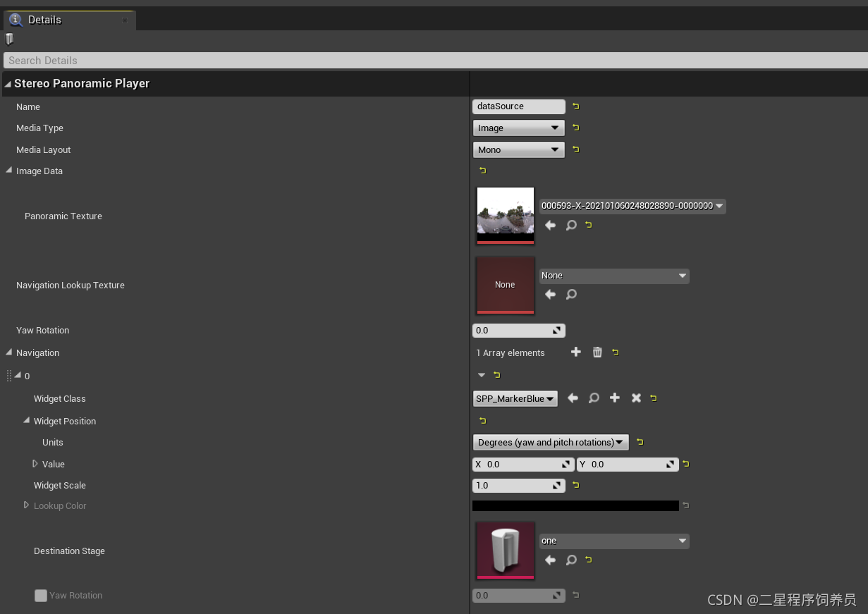The image size is (868, 614).
Task: Click the Panoramic Texture thumbnail
Action: tap(506, 216)
